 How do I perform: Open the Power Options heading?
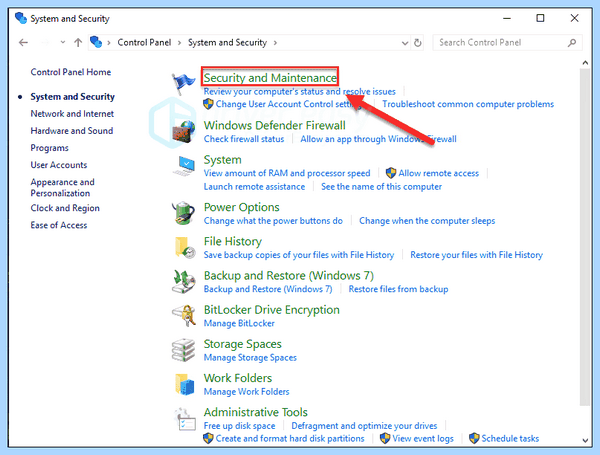pos(241,207)
